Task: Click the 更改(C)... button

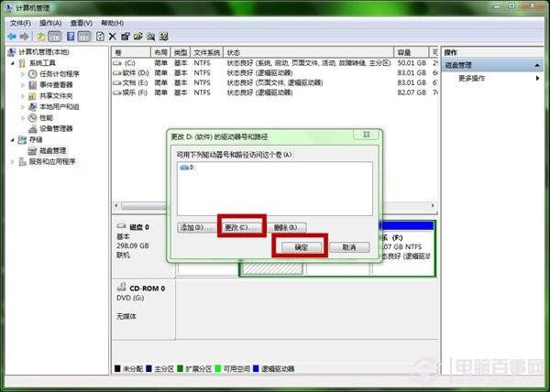Action: [241, 226]
